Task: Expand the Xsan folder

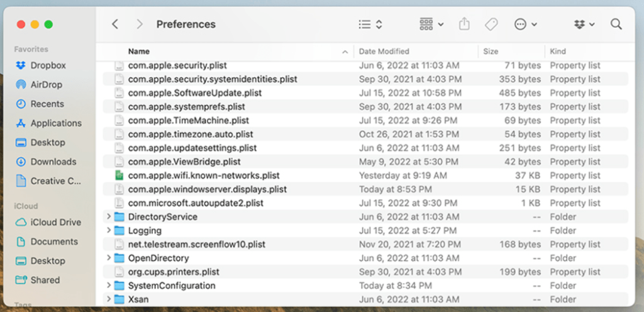Action: (108, 299)
